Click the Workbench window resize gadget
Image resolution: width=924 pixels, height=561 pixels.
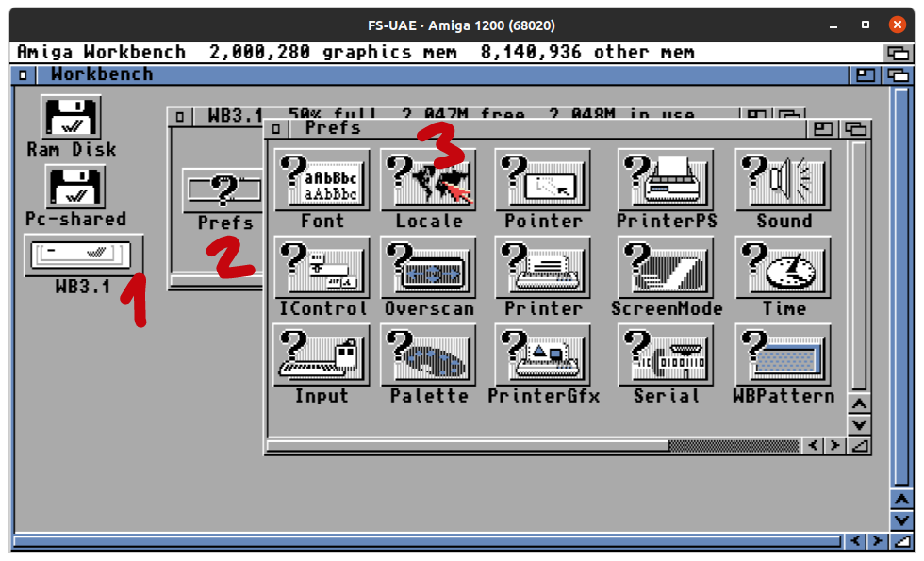tap(901, 541)
